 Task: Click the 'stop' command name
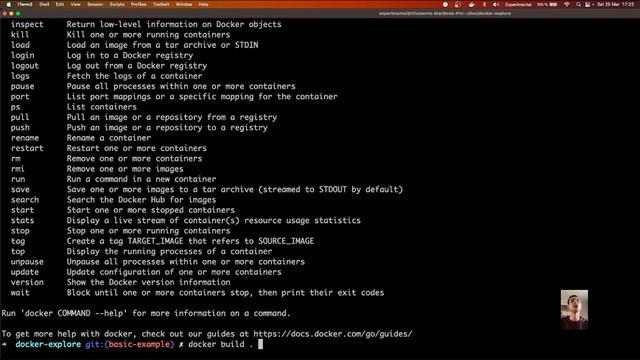tap(20, 231)
